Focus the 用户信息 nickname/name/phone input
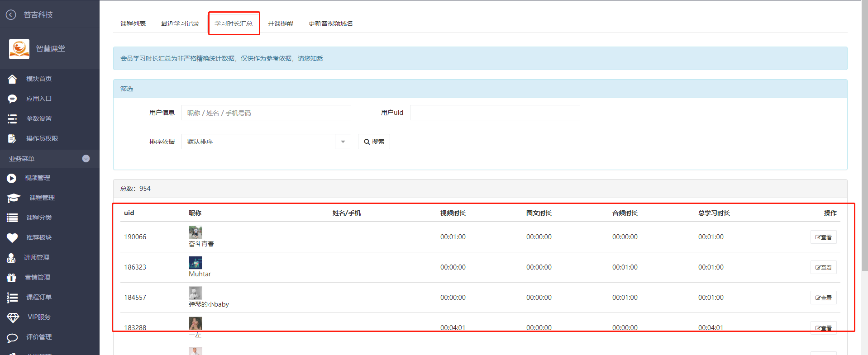 (x=266, y=113)
